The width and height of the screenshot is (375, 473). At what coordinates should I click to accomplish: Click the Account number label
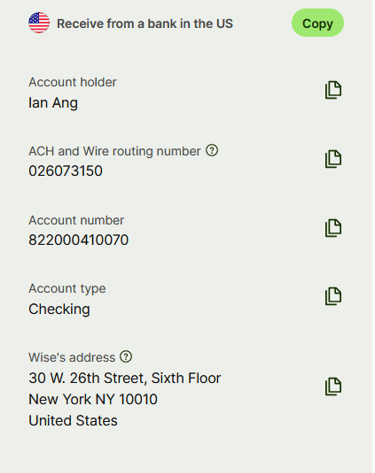point(76,220)
